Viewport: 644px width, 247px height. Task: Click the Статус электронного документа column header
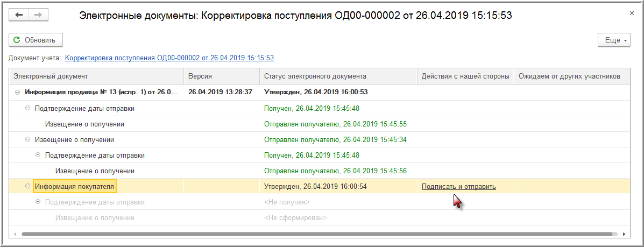(x=315, y=76)
